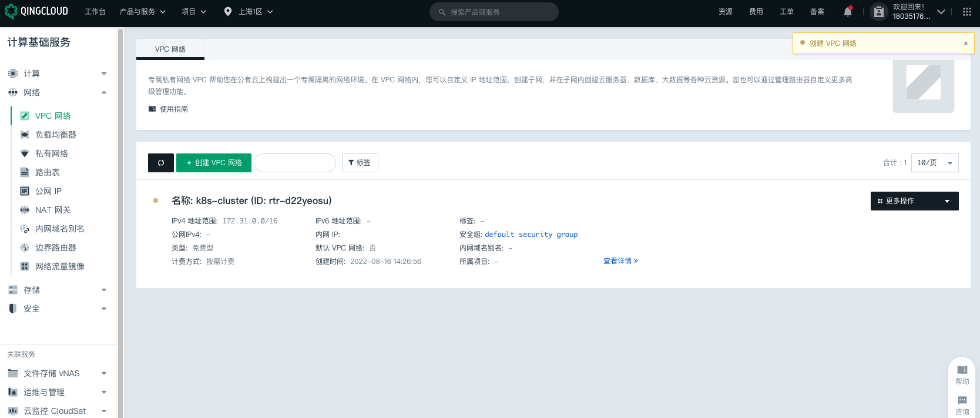
Task: Open the 上海1区 region dropdown
Action: (256, 12)
